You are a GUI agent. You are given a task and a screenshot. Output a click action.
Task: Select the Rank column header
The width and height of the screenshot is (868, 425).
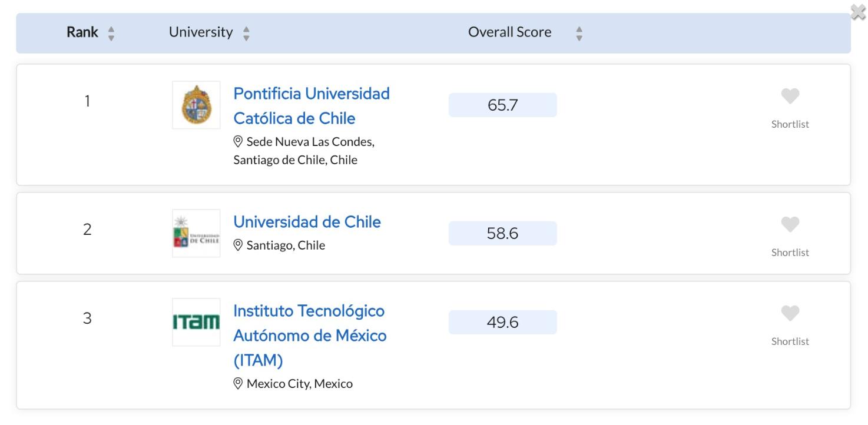(x=82, y=32)
